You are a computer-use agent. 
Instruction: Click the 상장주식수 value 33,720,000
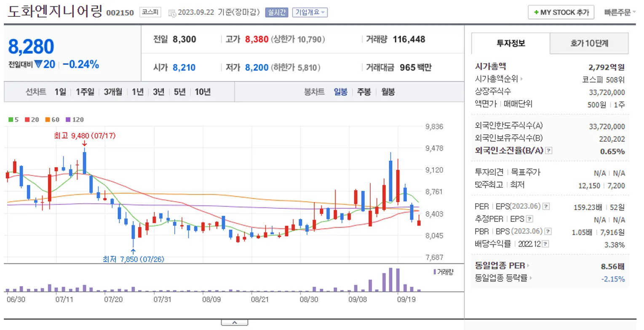[x=607, y=93]
